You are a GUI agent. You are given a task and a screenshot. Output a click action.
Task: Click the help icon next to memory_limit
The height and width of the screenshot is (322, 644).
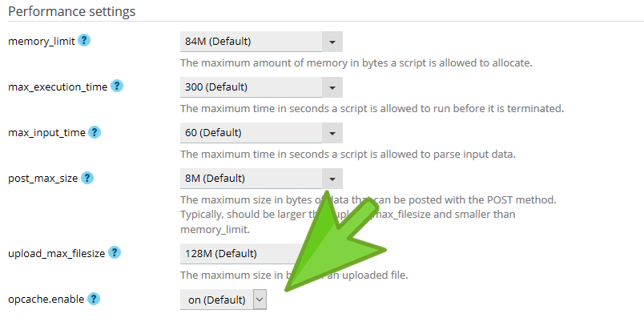pyautogui.click(x=83, y=40)
